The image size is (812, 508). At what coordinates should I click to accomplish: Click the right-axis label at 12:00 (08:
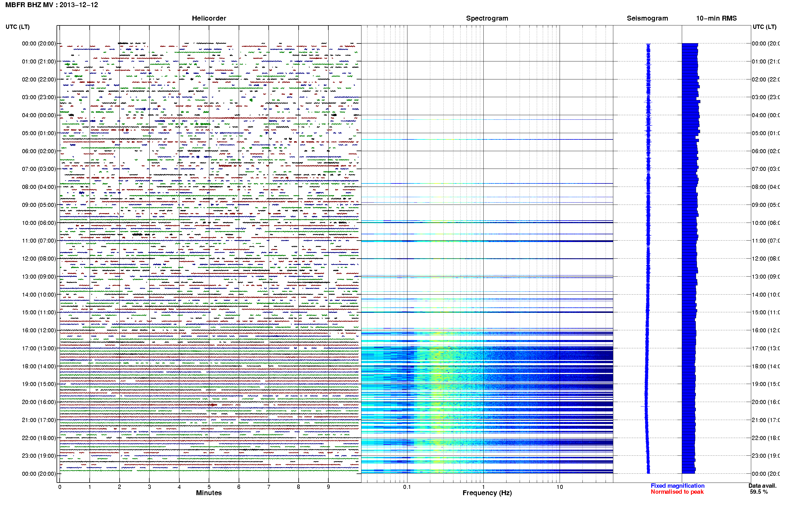tap(766, 259)
